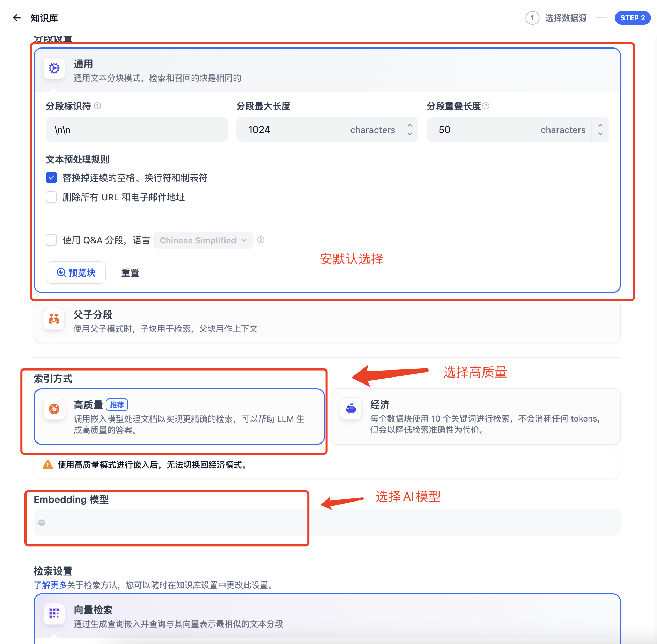Uncheck 替换掉连续的空格、换行符和制表符 checkbox
Image resolution: width=657 pixels, height=644 pixels.
click(51, 178)
